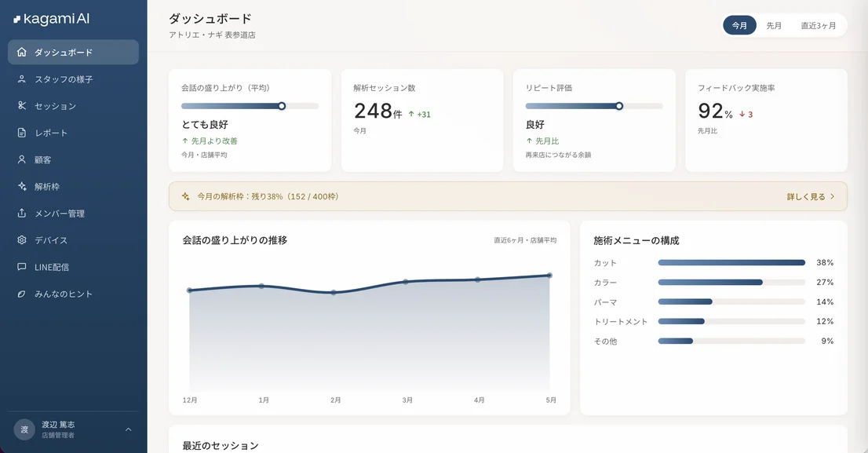Click the 92% feedback rate value
Image resolution: width=868 pixels, height=453 pixels.
click(715, 111)
